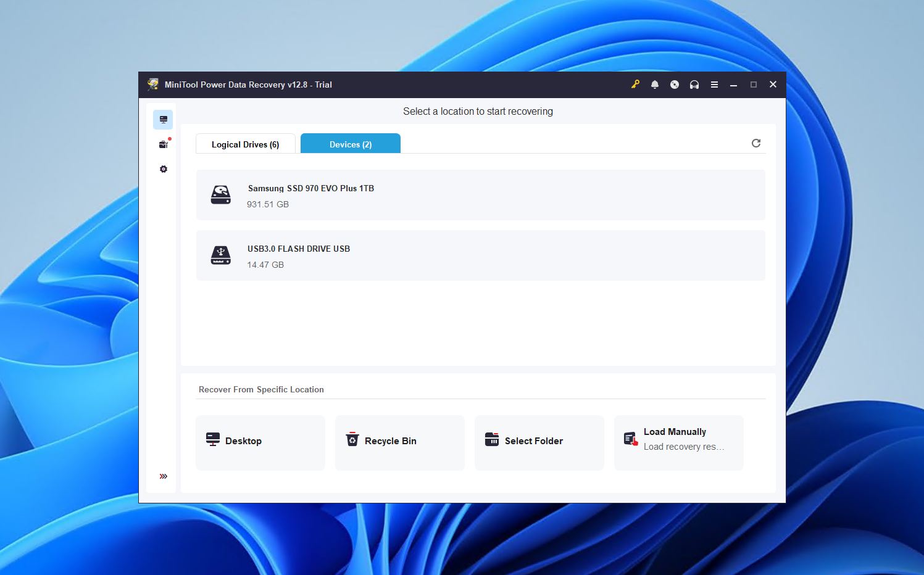Select the USB3.0 FLASH DRIVE device

pyautogui.click(x=480, y=255)
